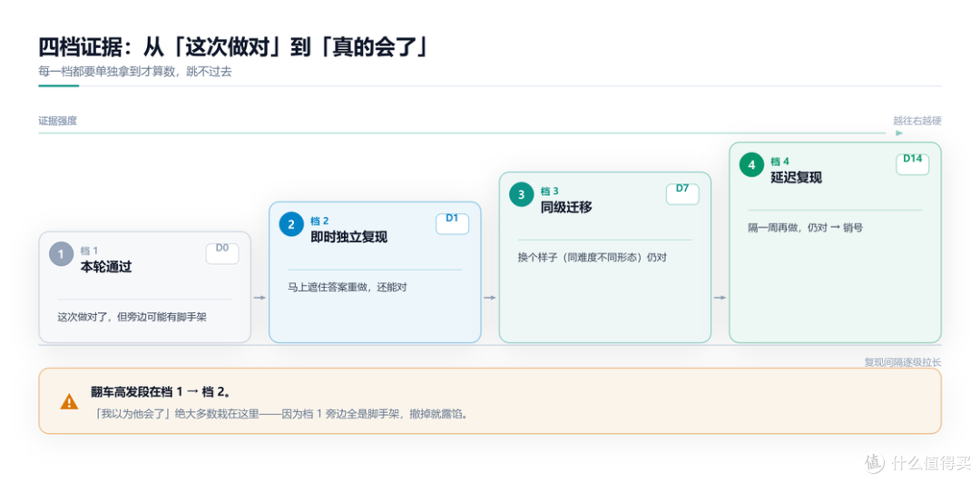Image resolution: width=980 pixels, height=483 pixels.
Task: Select the D7 badge on 同级迁移 card
Action: click(682, 193)
